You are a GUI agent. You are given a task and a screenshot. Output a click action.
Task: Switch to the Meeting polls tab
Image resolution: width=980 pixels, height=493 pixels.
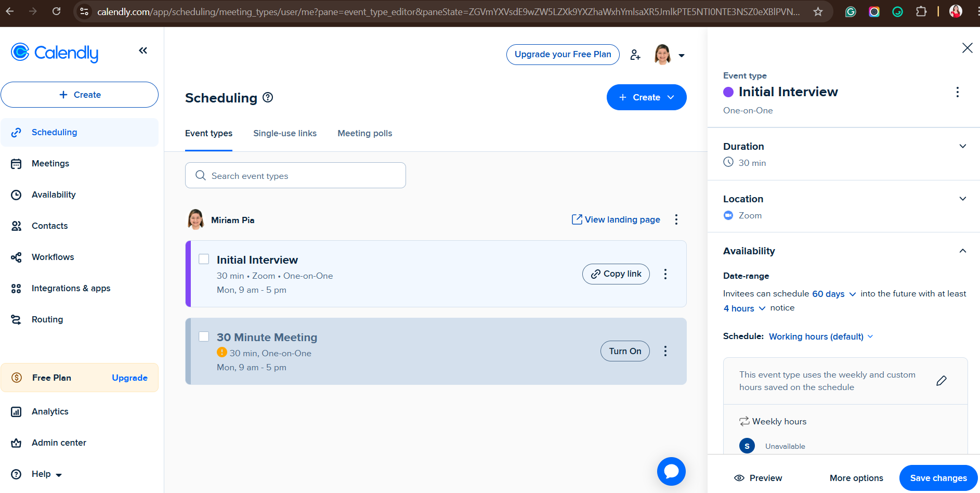[365, 133]
